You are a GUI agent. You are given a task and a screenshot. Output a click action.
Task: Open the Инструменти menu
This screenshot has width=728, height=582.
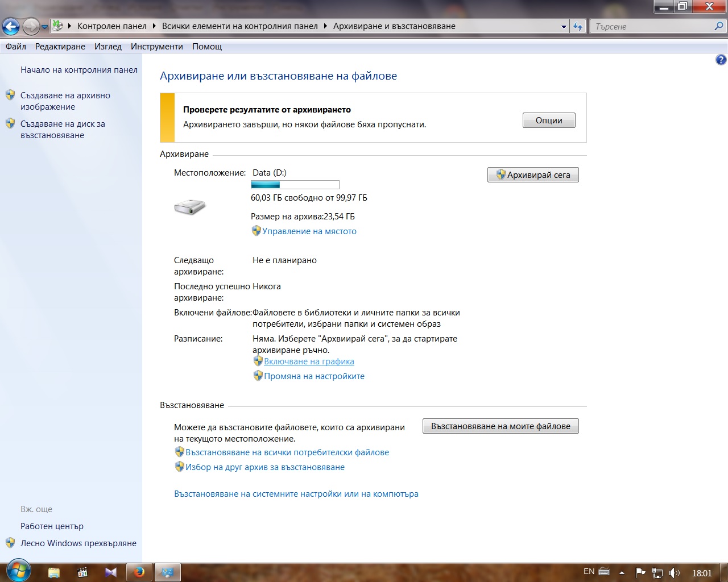click(x=157, y=47)
